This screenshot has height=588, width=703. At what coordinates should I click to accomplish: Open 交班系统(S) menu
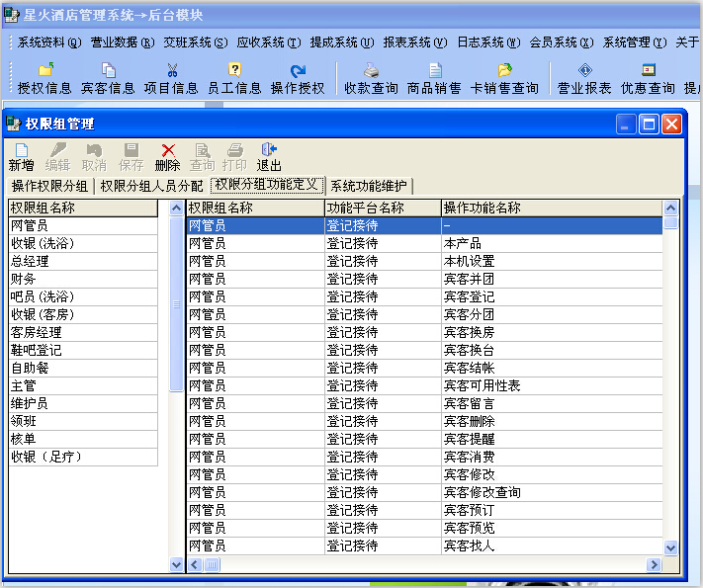point(196,42)
